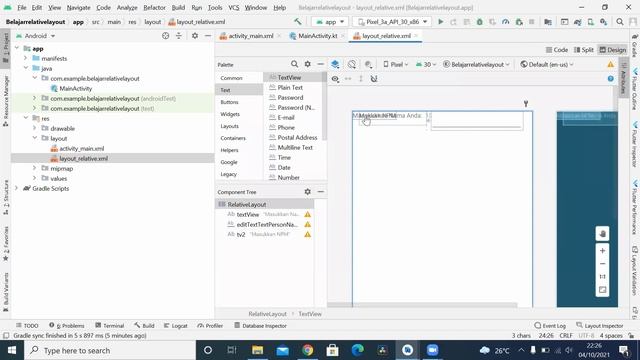The image size is (640, 360).
Task: Open the File menu
Action: tap(22, 7)
